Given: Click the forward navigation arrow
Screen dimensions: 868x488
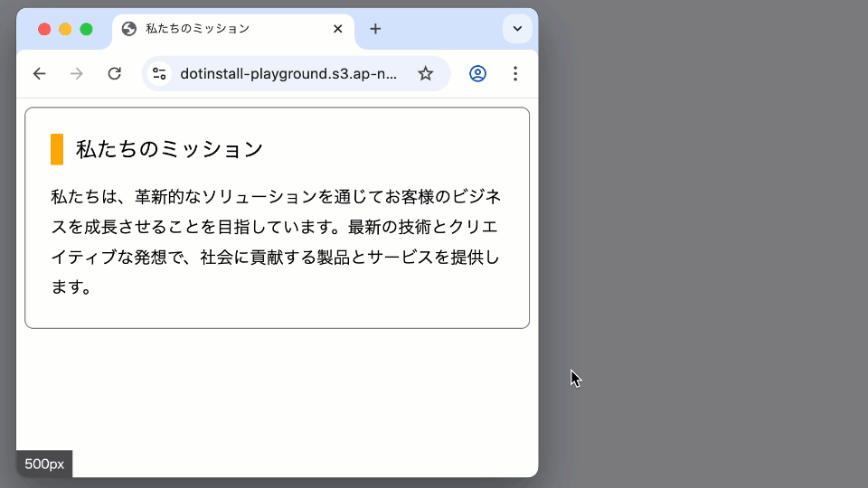Looking at the screenshot, I should (76, 73).
